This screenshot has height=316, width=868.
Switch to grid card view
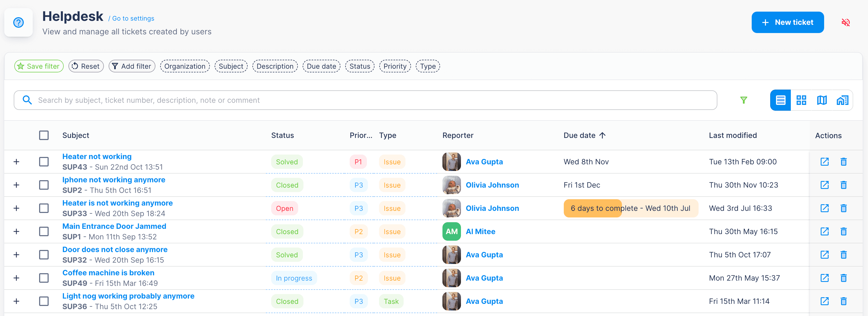(801, 100)
